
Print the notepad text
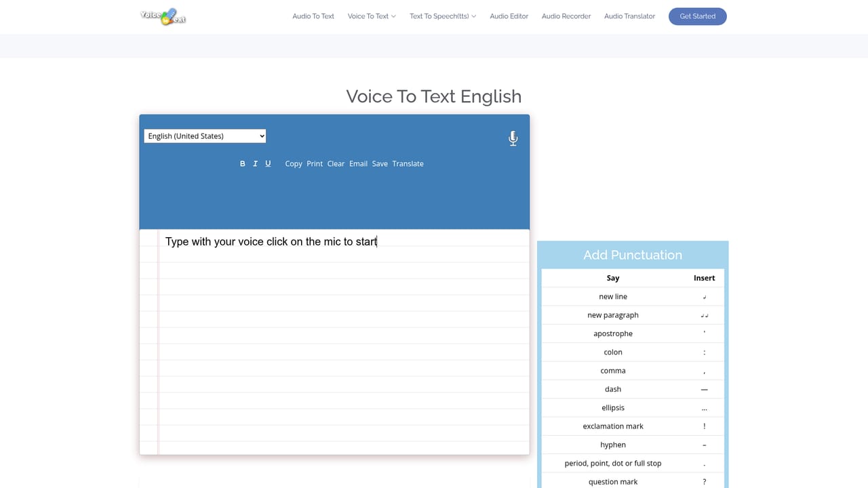pos(315,164)
